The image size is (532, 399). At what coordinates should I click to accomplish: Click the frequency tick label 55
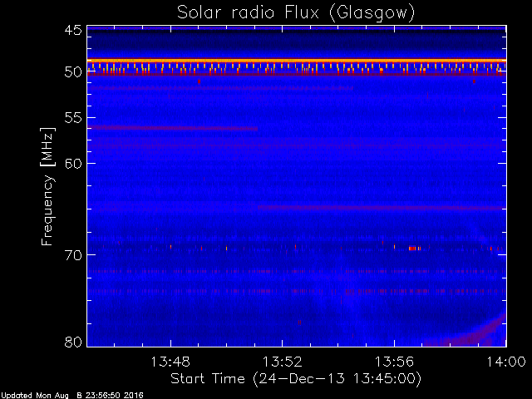[73, 118]
